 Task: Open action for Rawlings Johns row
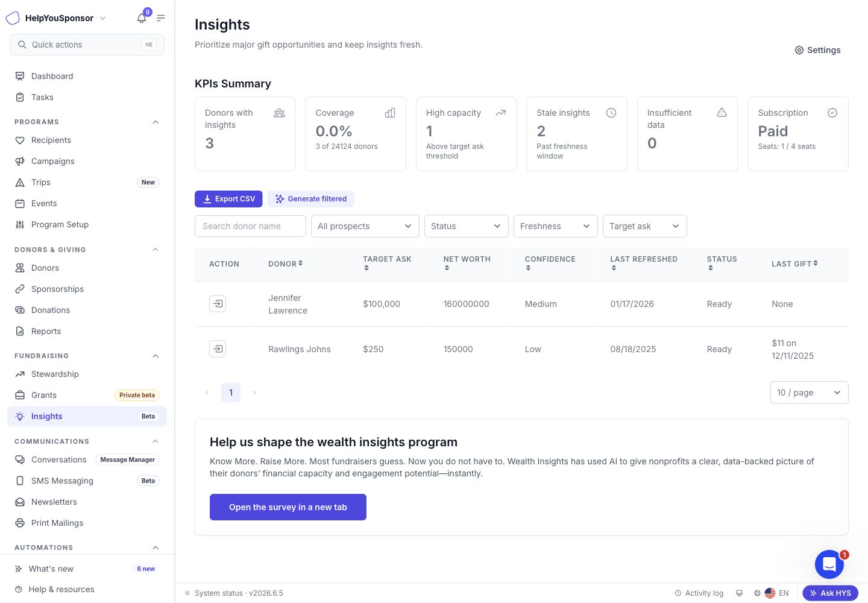218,349
